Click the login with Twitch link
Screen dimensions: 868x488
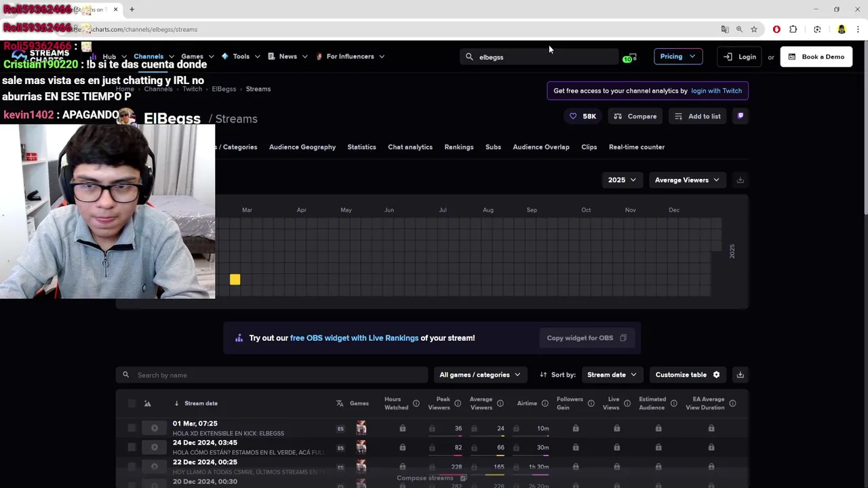(x=716, y=91)
